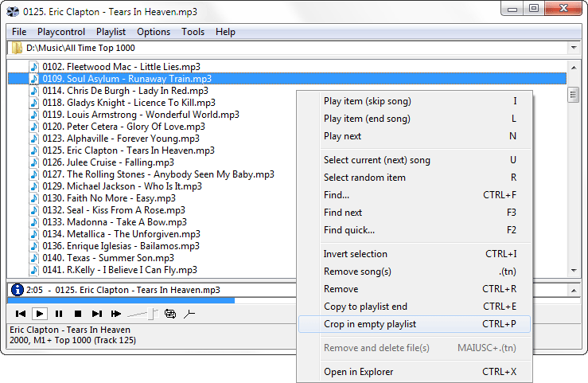Click the folder icon in the path bar
Image resolution: width=588 pixels, height=383 pixels.
pyautogui.click(x=17, y=48)
